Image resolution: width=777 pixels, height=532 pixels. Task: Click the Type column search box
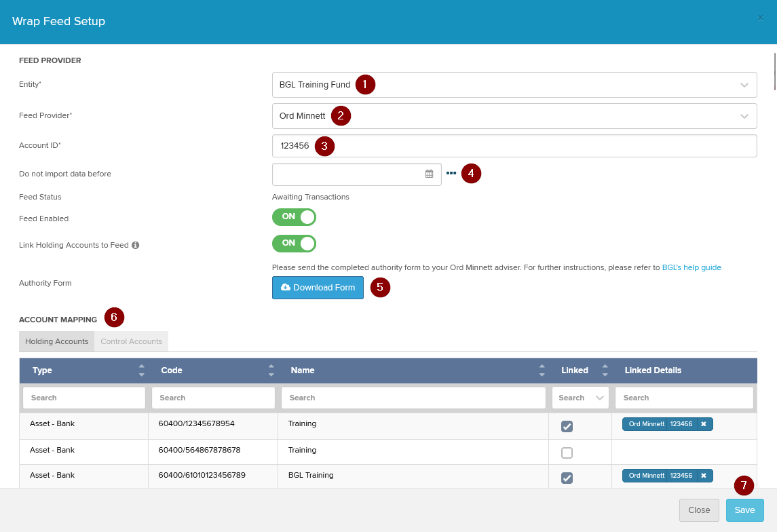(x=84, y=398)
